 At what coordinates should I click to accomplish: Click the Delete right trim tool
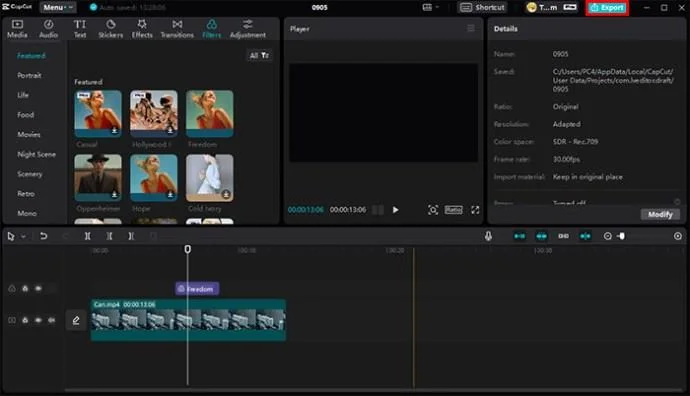click(x=131, y=236)
